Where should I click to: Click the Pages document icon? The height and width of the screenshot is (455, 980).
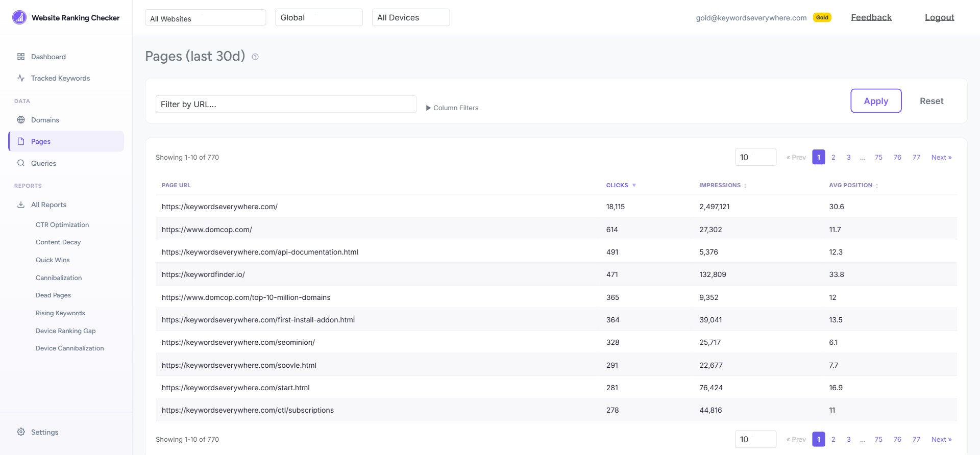(21, 141)
